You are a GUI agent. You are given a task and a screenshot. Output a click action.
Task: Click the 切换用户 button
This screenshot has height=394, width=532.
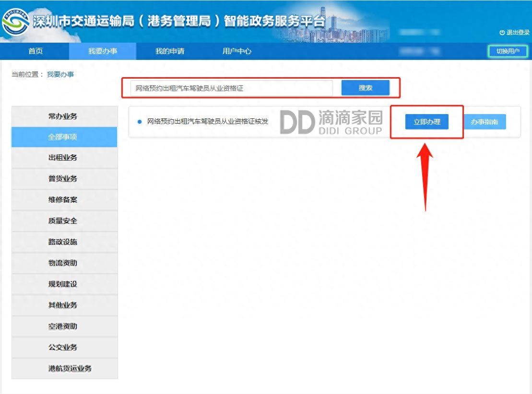[508, 51]
